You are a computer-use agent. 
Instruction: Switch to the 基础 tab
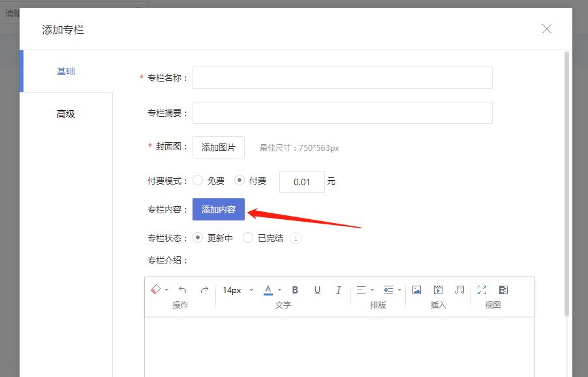coord(66,71)
